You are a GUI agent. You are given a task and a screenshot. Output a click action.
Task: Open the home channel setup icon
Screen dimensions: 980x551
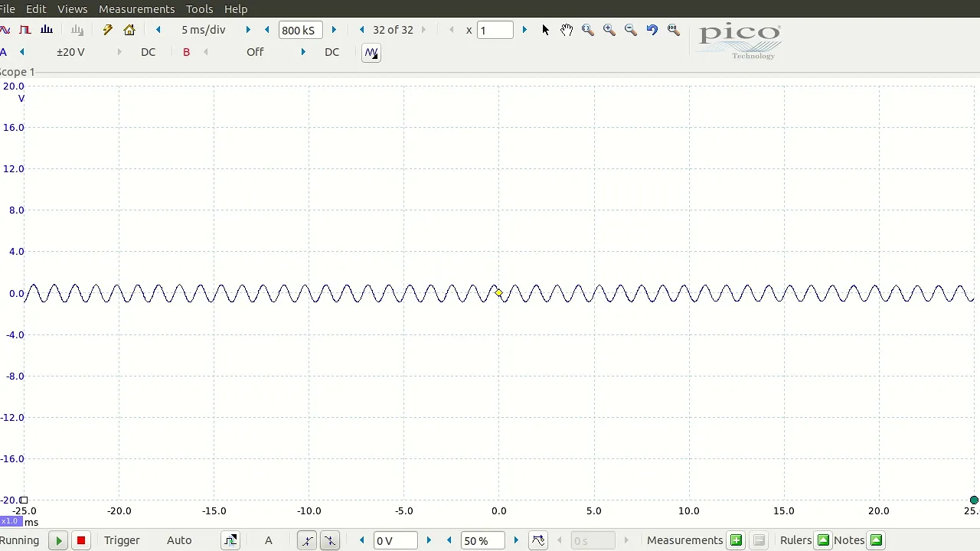coord(129,30)
